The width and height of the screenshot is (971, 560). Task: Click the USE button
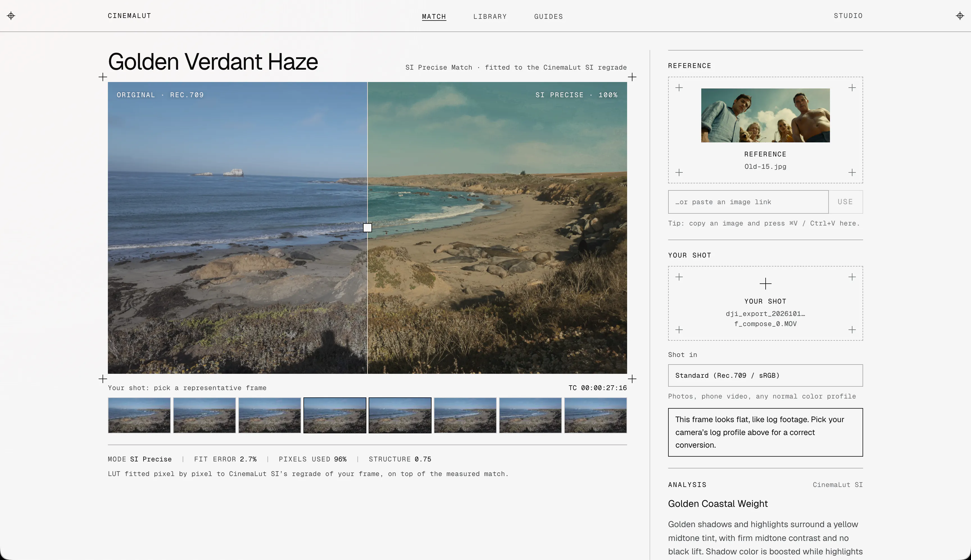point(845,202)
